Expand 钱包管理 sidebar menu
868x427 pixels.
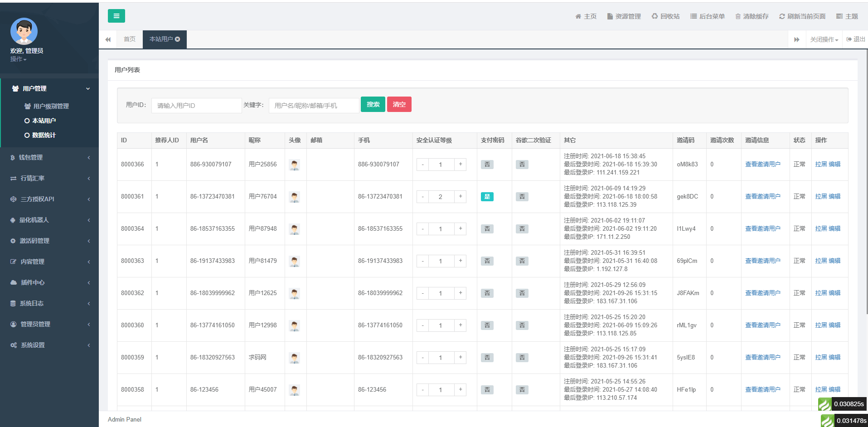coord(49,157)
